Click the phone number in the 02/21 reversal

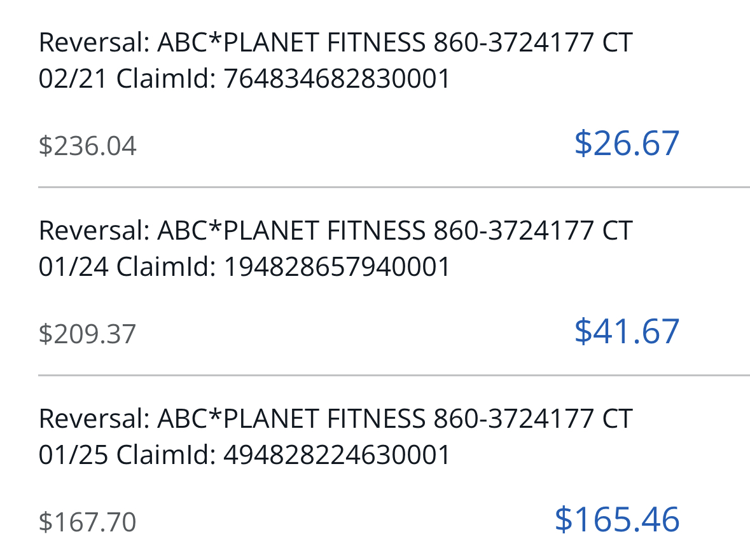click(513, 43)
